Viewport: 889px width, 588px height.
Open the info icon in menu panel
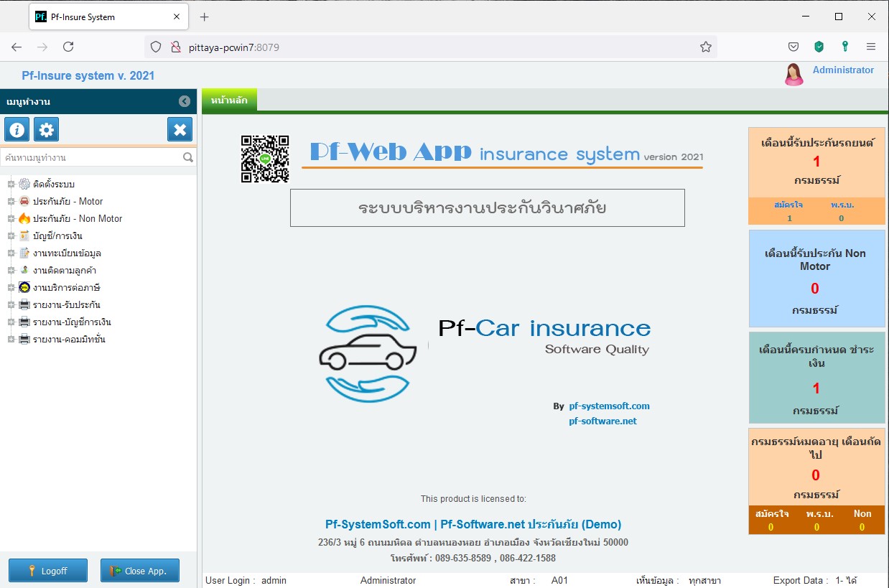[x=17, y=130]
